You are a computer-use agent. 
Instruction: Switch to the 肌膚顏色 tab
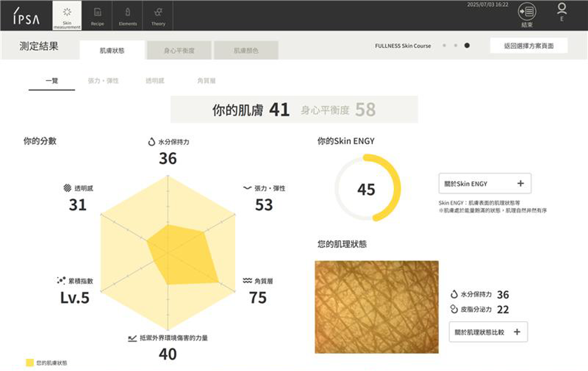pos(246,50)
